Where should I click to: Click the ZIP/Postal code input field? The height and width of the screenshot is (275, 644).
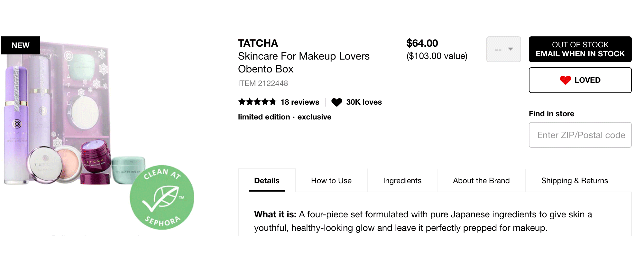580,135
